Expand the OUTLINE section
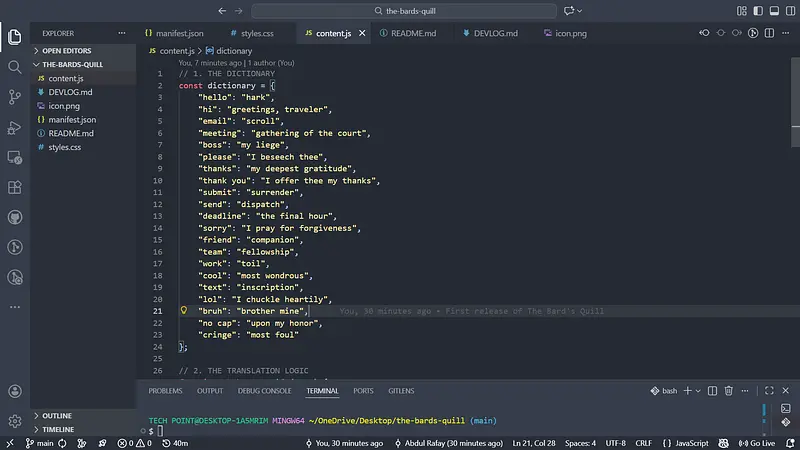The width and height of the screenshot is (800, 450). (x=57, y=415)
